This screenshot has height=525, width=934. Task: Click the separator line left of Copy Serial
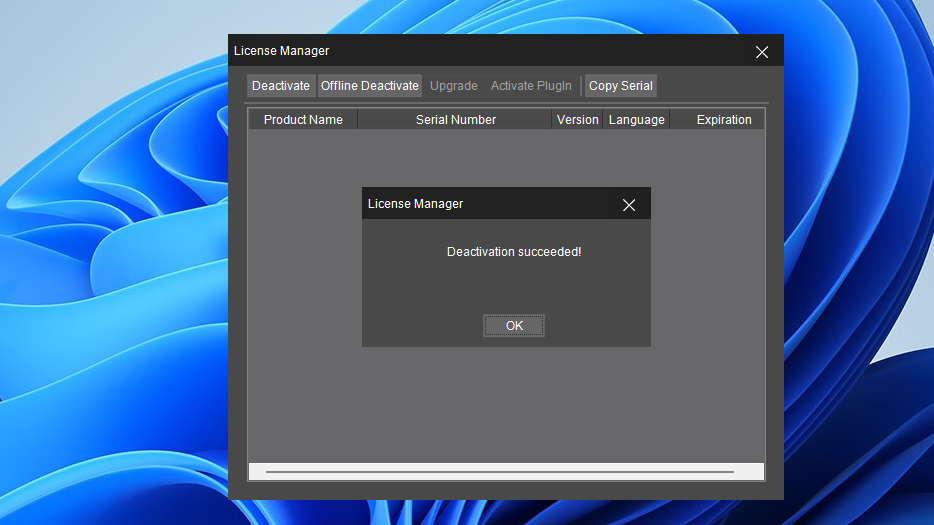(x=581, y=86)
